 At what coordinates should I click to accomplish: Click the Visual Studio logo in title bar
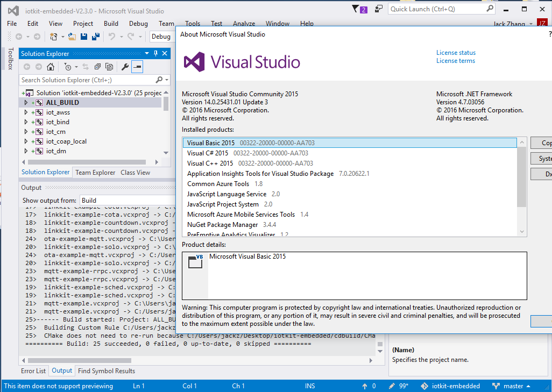coord(13,11)
